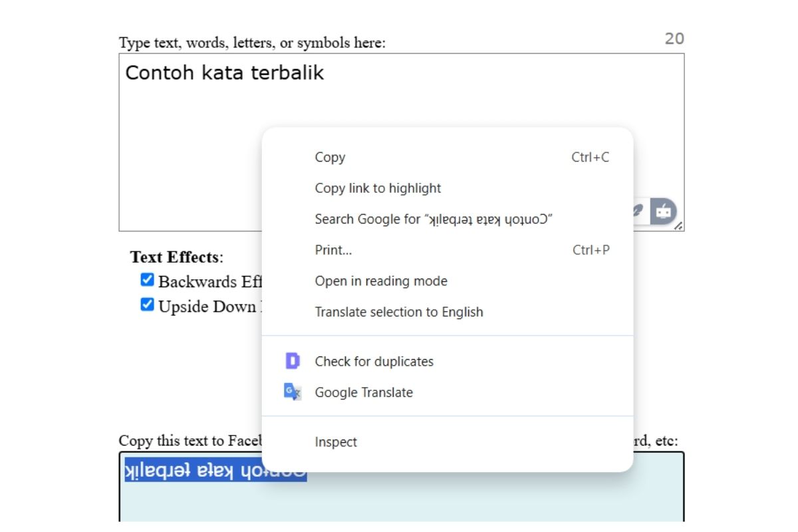Click the Google Translate extension icon

click(x=293, y=392)
